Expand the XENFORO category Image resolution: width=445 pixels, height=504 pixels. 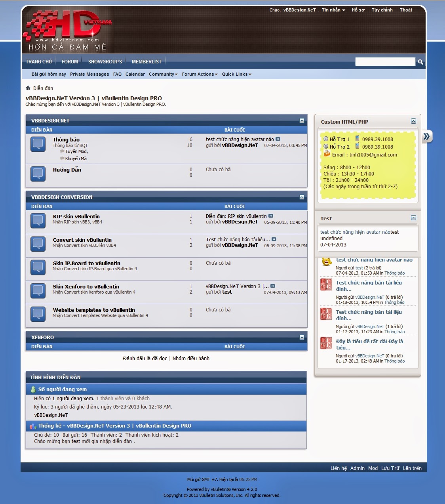(x=302, y=338)
